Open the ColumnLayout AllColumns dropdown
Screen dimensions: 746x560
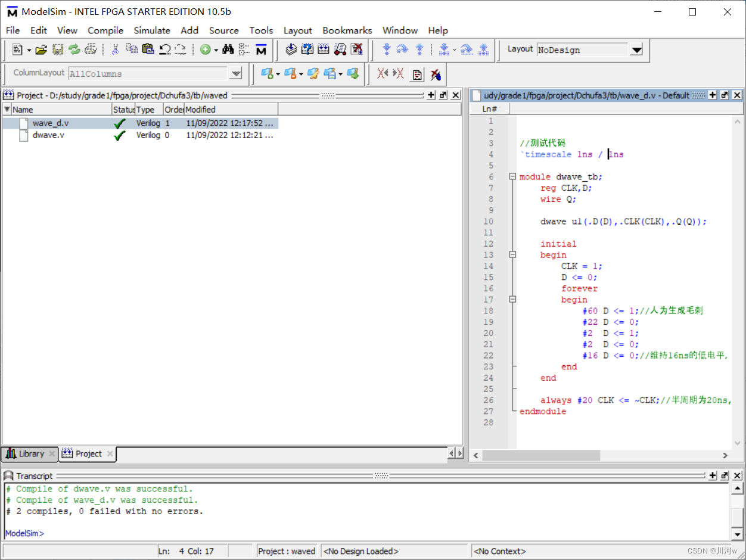click(x=236, y=74)
